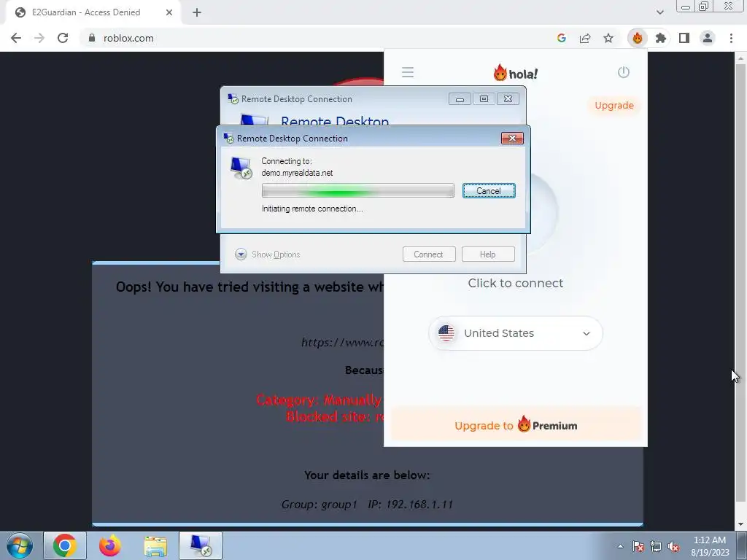This screenshot has width=747, height=560.
Task: Click Help in Remote Desktop window
Action: click(488, 254)
